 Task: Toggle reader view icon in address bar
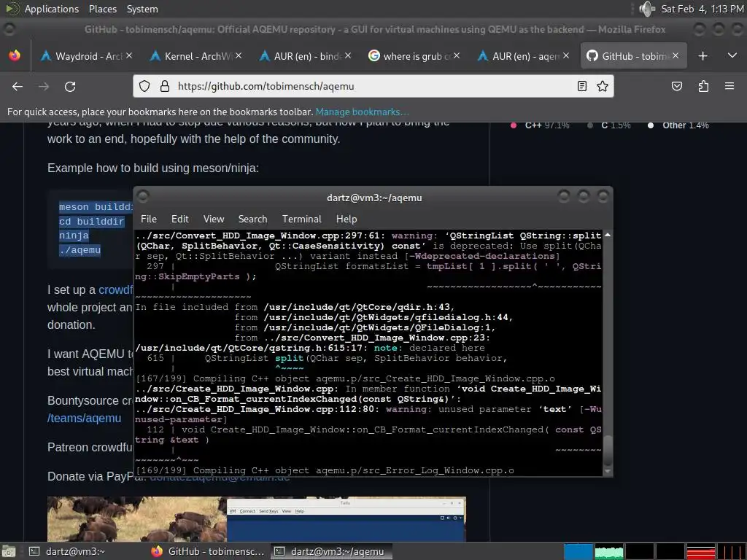pos(581,86)
